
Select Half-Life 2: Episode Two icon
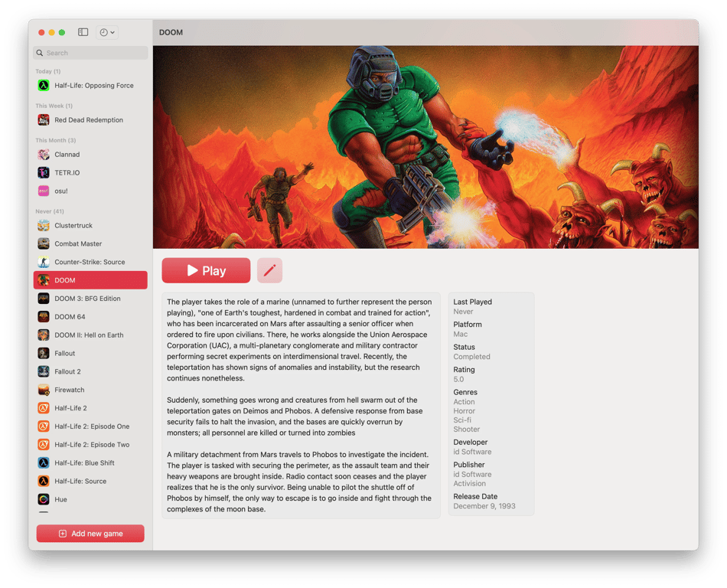pyautogui.click(x=44, y=444)
